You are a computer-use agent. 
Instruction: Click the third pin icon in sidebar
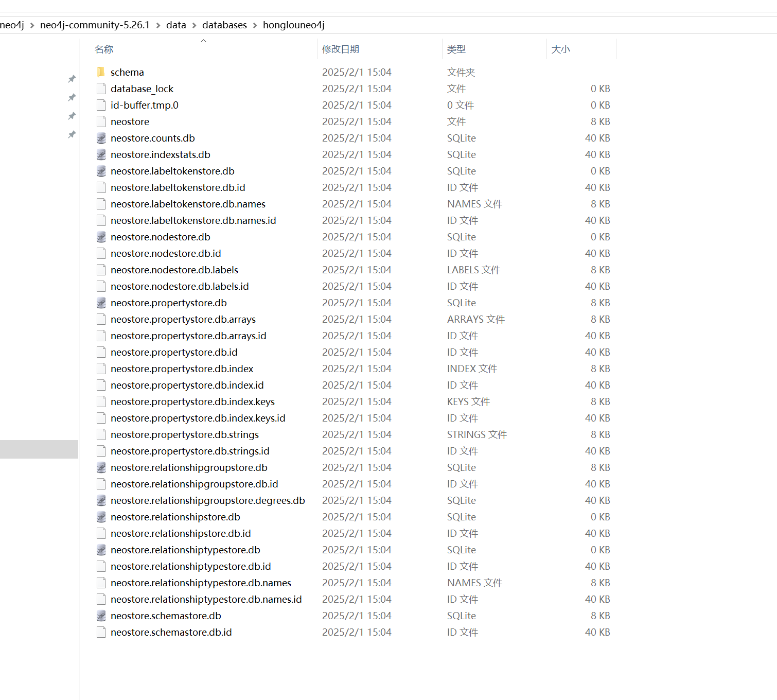coord(72,116)
